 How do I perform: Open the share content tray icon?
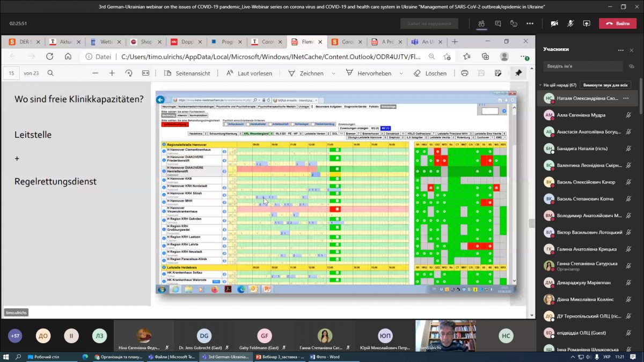[x=587, y=24]
